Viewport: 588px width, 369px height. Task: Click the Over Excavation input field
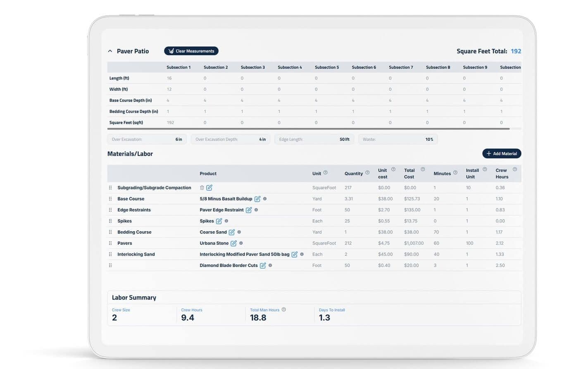pos(147,140)
